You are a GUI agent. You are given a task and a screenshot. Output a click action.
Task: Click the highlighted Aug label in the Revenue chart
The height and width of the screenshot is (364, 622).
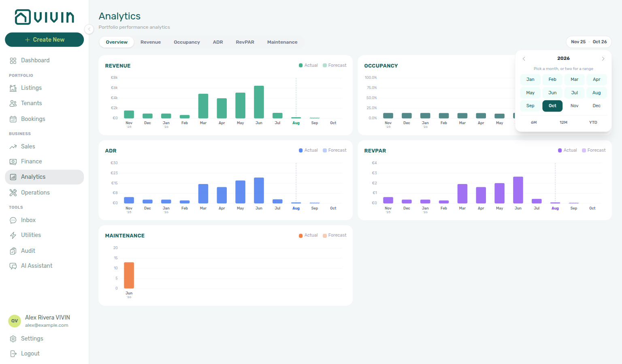(296, 123)
